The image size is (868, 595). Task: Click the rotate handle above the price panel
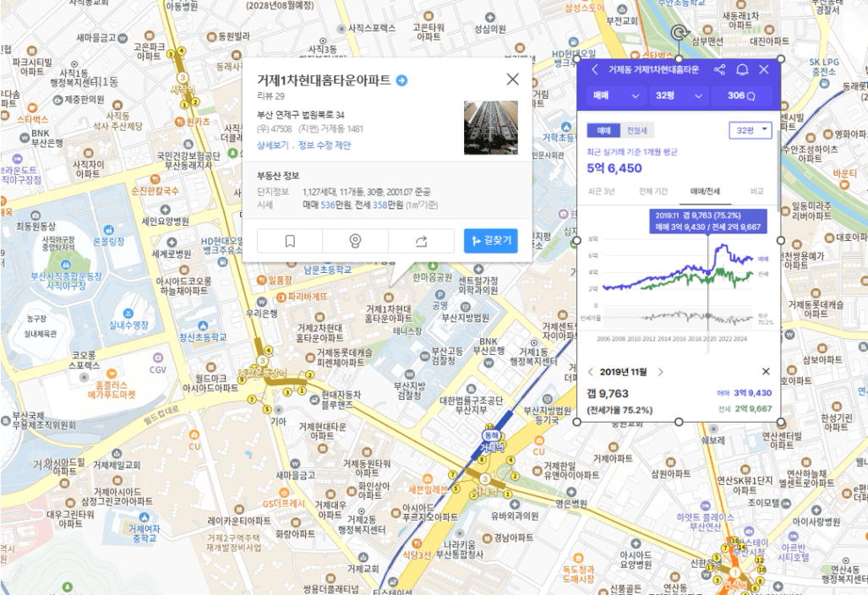point(680,34)
